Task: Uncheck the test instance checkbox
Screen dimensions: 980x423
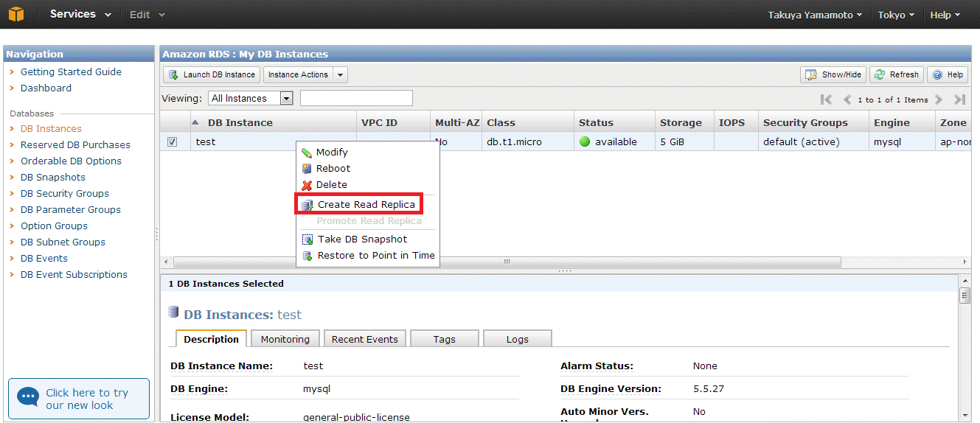Action: 172,142
